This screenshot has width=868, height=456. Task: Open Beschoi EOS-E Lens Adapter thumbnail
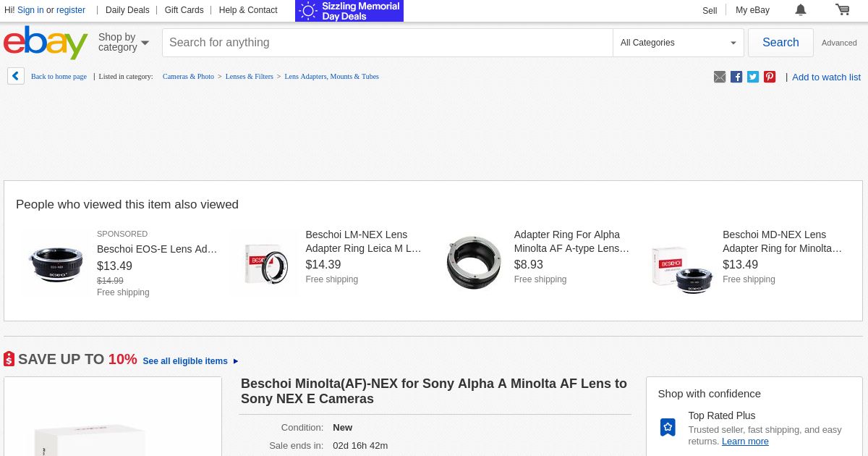56,263
